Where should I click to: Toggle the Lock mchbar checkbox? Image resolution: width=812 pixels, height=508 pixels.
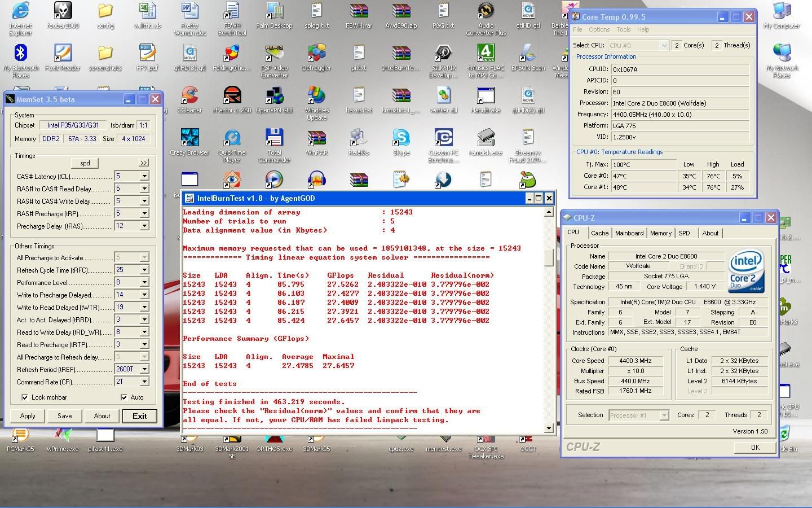[x=25, y=397]
